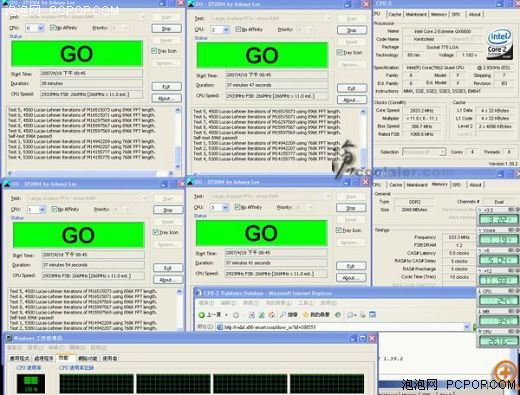This screenshot has height=395, width=520.
Task: Open Favorites with the star icon
Action: point(305,314)
